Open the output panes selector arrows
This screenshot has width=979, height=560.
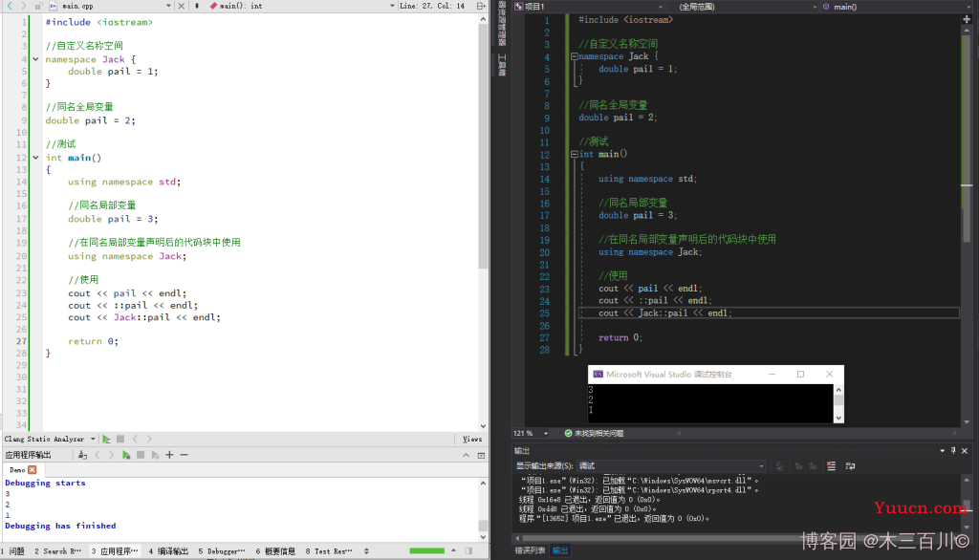[366, 551]
